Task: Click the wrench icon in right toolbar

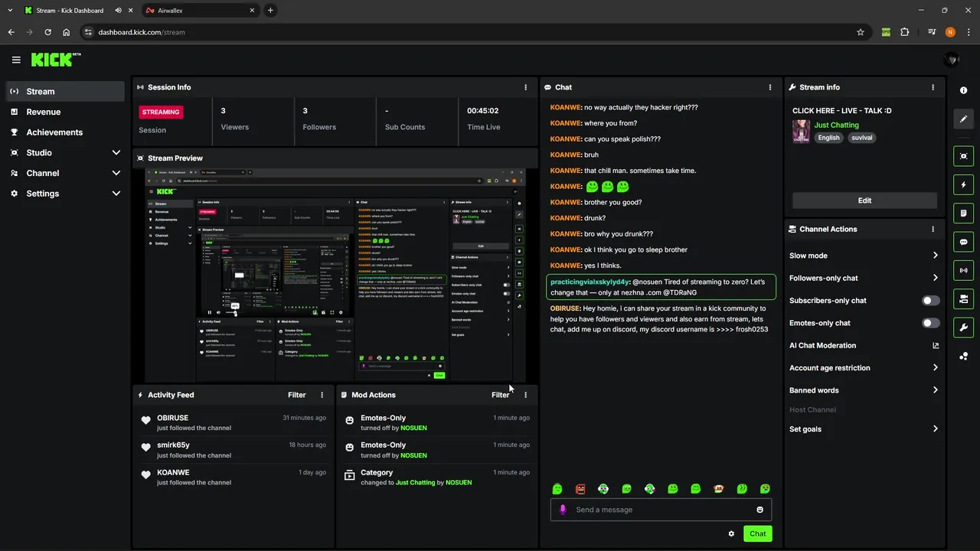Action: (963, 328)
